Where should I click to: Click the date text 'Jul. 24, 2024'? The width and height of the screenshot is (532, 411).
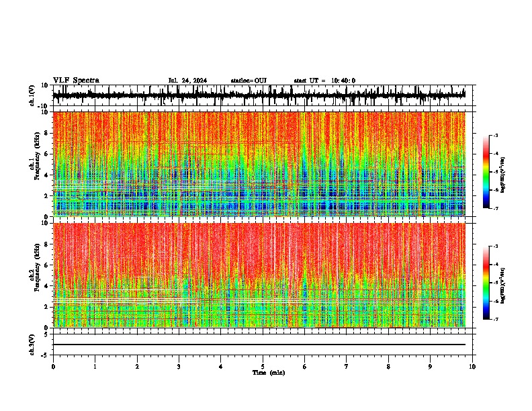pos(187,81)
